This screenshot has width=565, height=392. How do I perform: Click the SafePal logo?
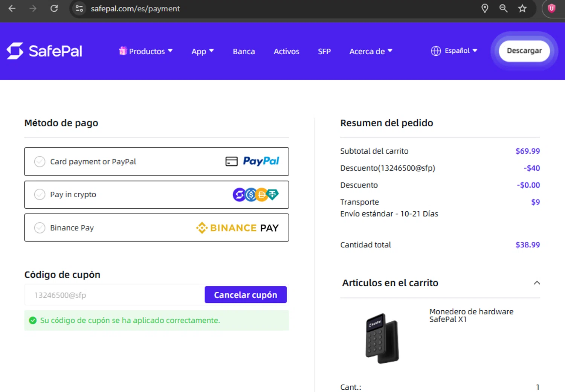(x=44, y=51)
